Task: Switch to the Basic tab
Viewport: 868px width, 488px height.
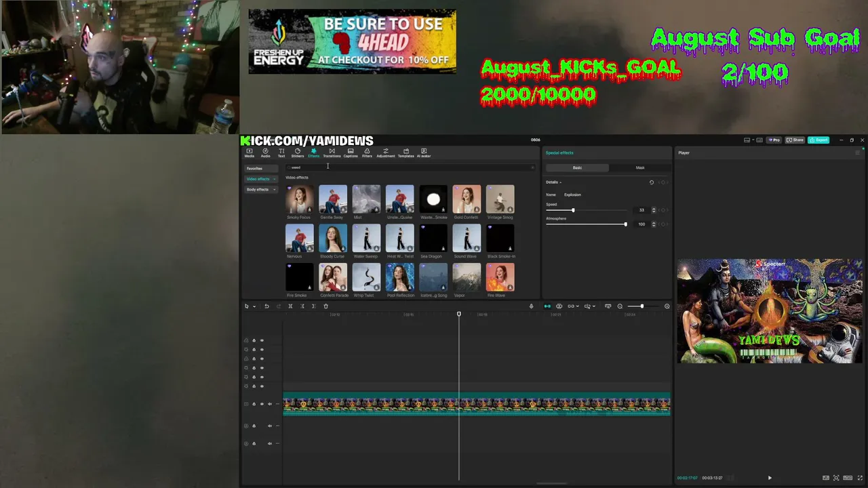Action: 577,167
